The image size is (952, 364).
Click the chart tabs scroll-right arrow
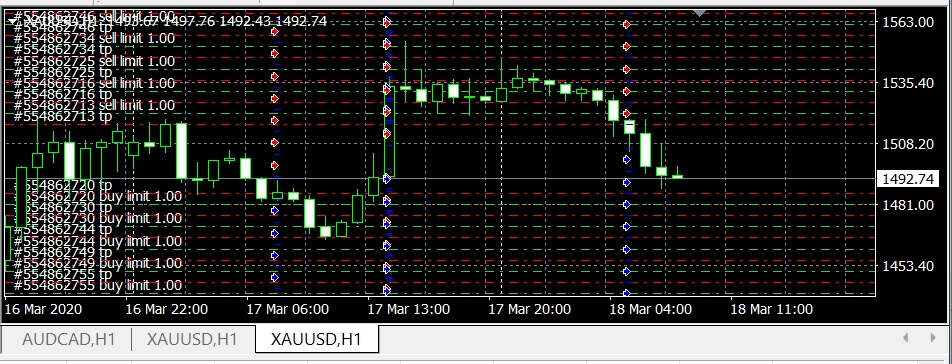click(933, 337)
